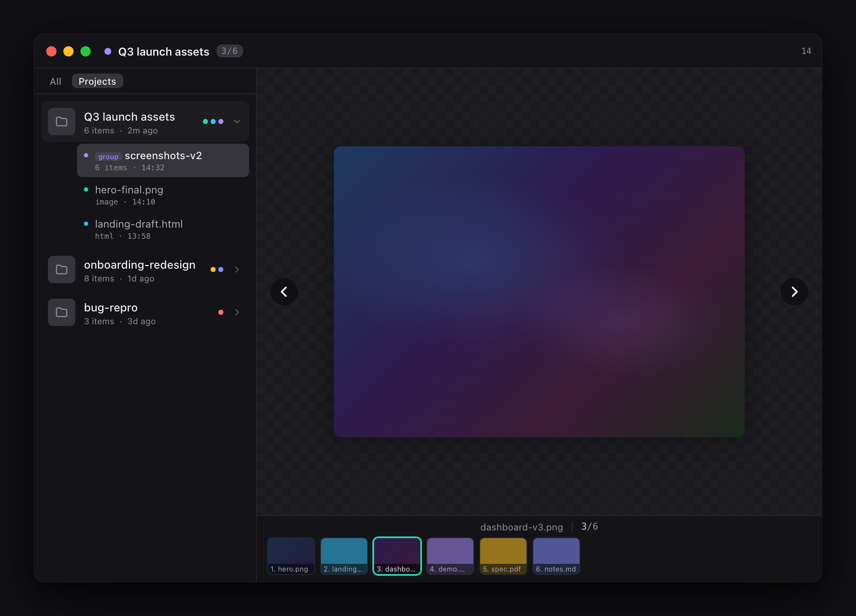856x616 pixels.
Task: Click the green maximize window button
Action: click(86, 51)
